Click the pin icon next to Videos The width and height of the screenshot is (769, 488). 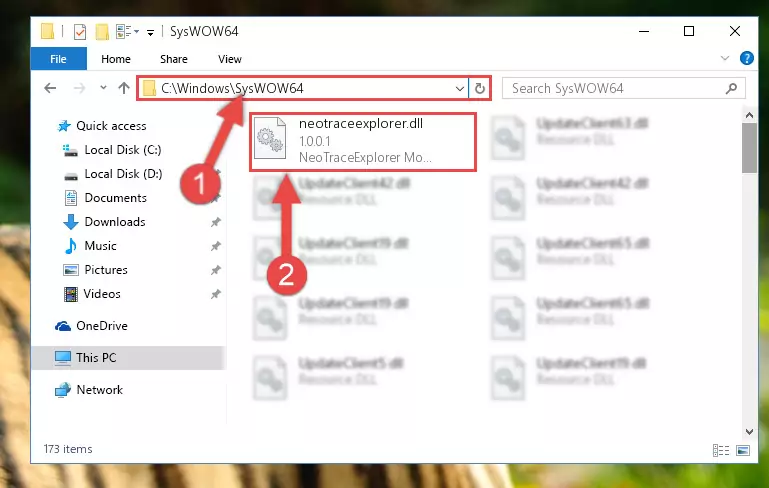tap(215, 294)
